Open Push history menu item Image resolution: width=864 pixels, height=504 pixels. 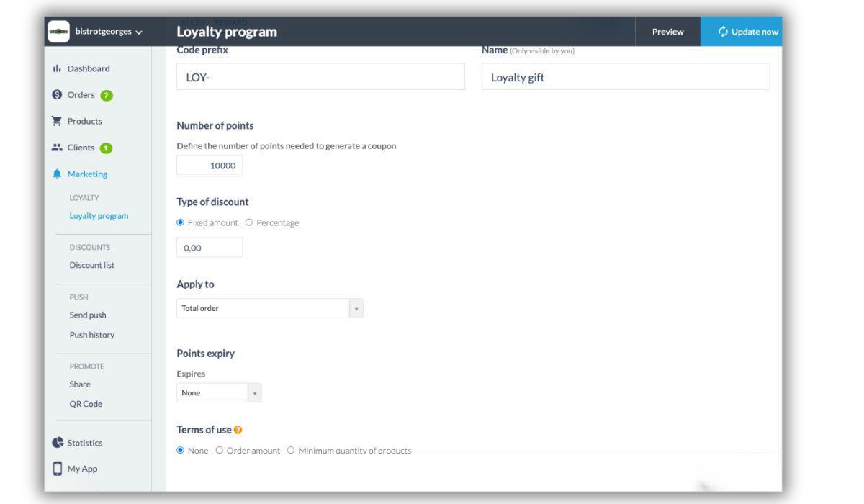91,335
